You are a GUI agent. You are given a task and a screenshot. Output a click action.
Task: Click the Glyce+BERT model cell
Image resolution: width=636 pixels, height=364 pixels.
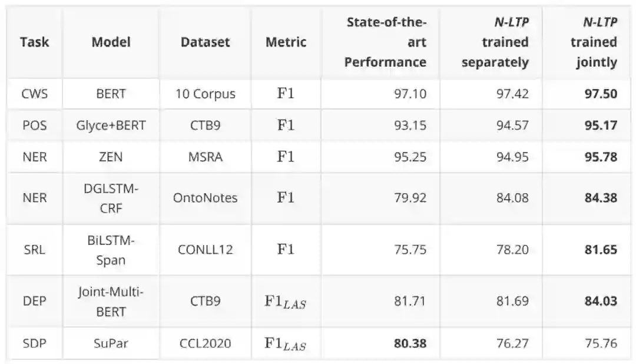pyautogui.click(x=111, y=125)
